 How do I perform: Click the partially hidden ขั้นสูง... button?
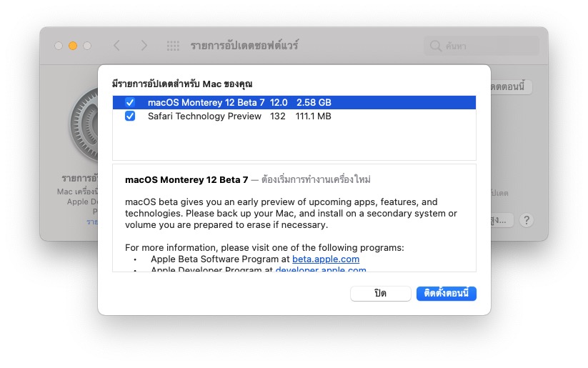[x=502, y=220]
